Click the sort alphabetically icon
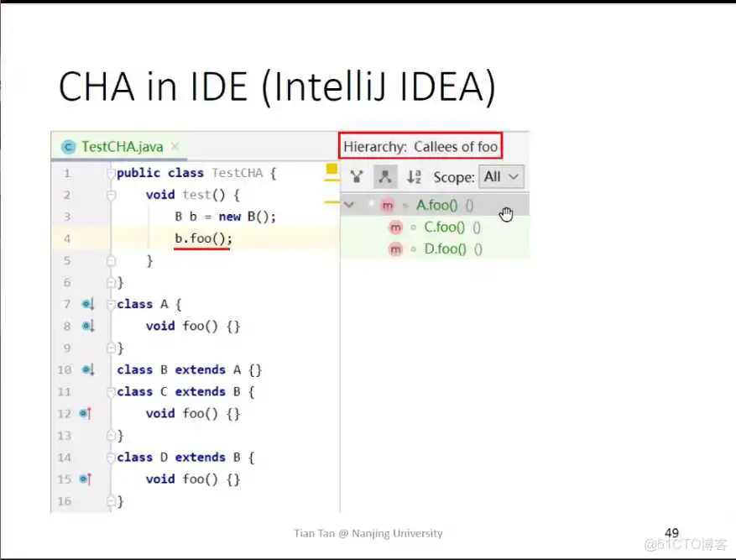Viewport: 736px width, 560px height. click(x=414, y=177)
